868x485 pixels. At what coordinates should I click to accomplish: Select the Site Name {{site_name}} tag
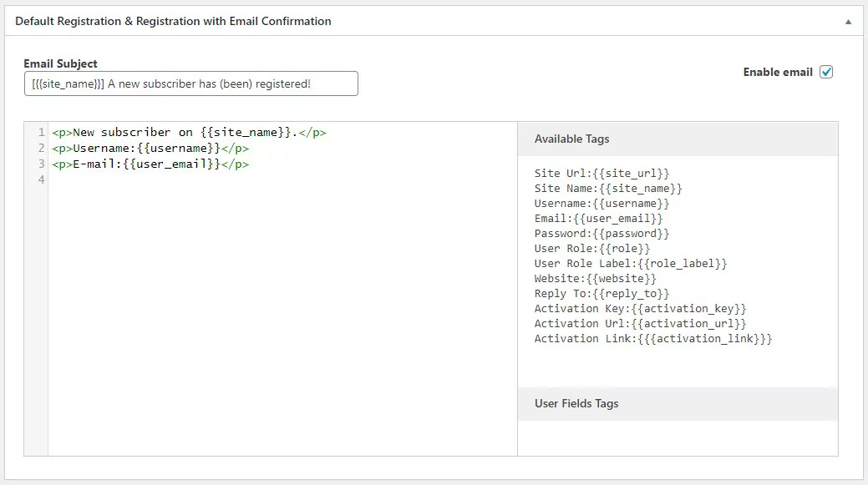608,188
